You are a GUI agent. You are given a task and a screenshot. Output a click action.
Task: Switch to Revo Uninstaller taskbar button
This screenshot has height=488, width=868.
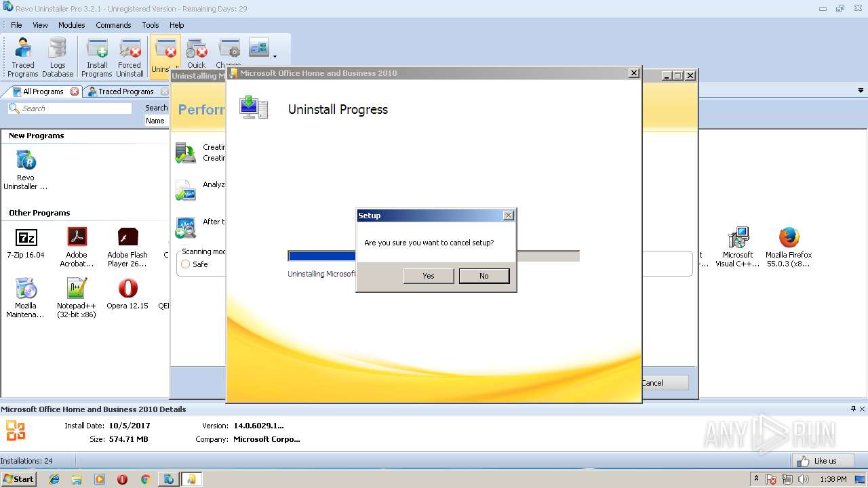click(167, 479)
